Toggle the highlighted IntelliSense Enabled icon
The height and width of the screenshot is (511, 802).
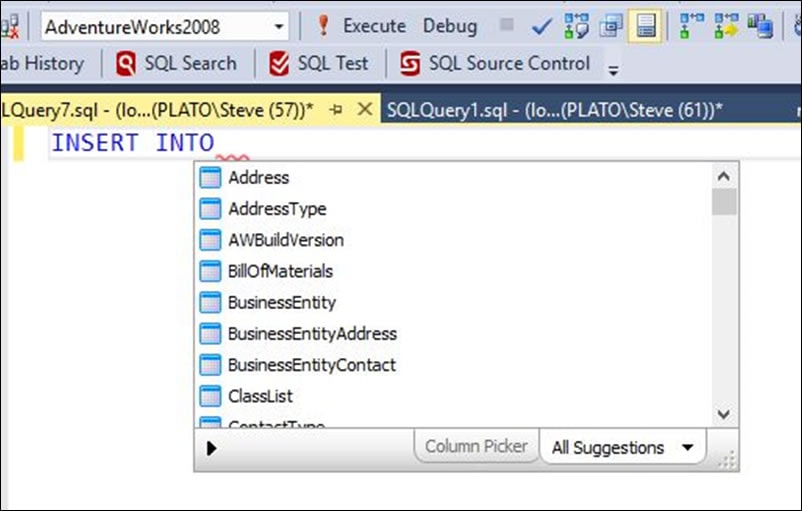click(x=645, y=26)
